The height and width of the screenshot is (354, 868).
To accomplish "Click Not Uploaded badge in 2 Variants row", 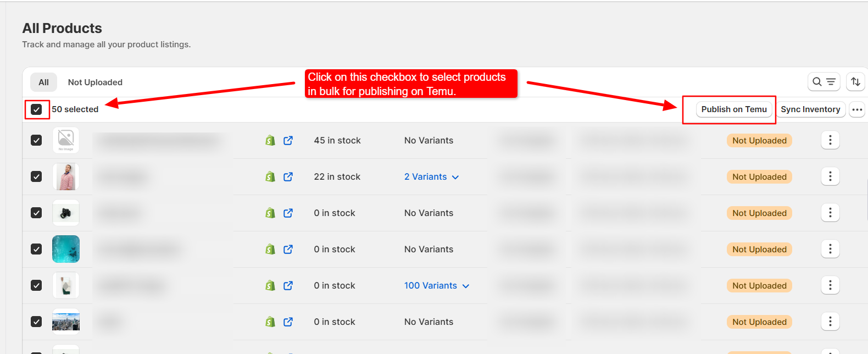I will coord(759,177).
